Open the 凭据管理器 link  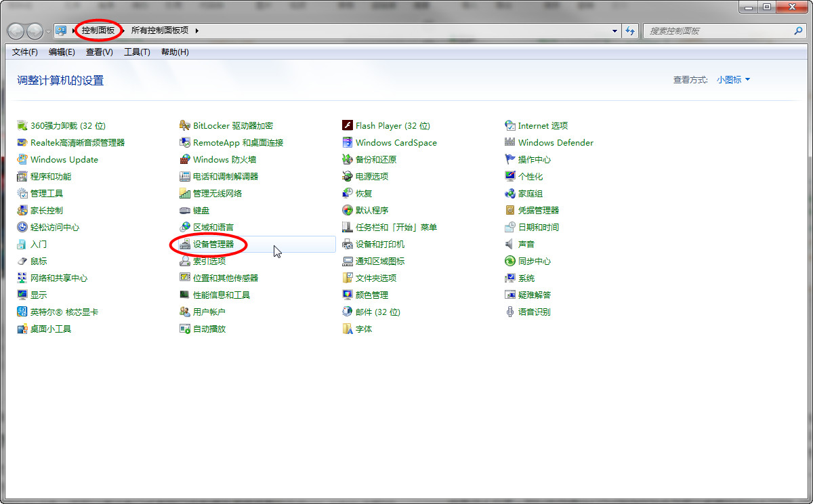[x=539, y=210]
